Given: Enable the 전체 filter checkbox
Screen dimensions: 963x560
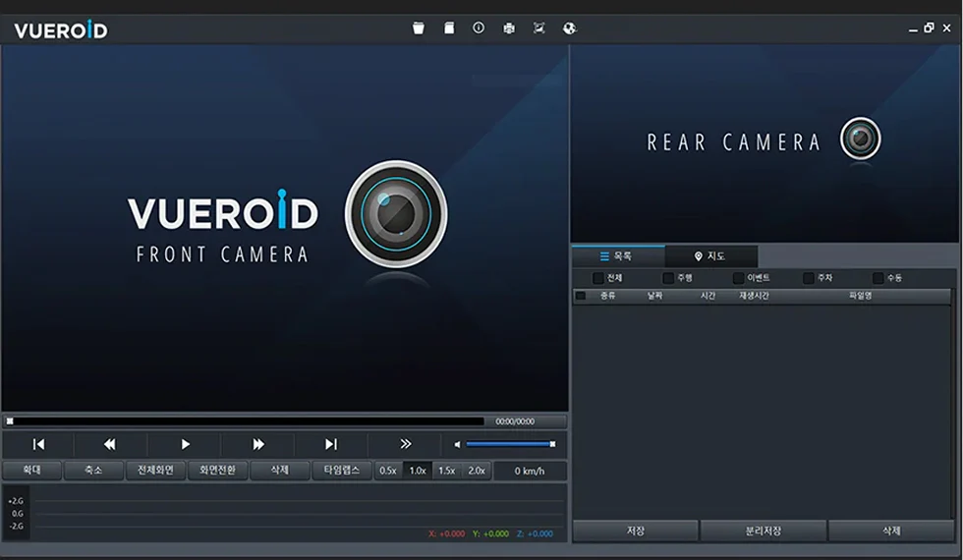Looking at the screenshot, I should pyautogui.click(x=598, y=278).
